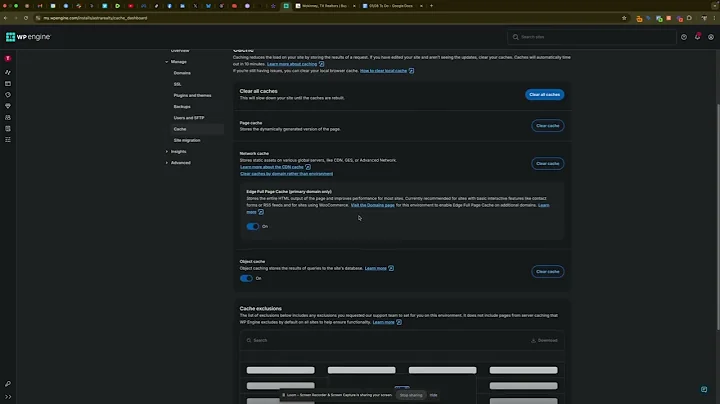Click the magnifier icon in Search sites field
The width and height of the screenshot is (720, 404).
(516, 37)
